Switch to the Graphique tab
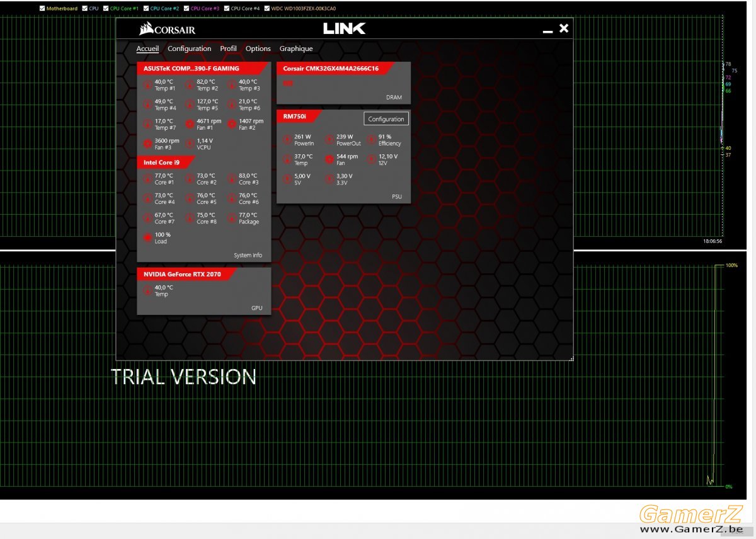 [x=296, y=48]
